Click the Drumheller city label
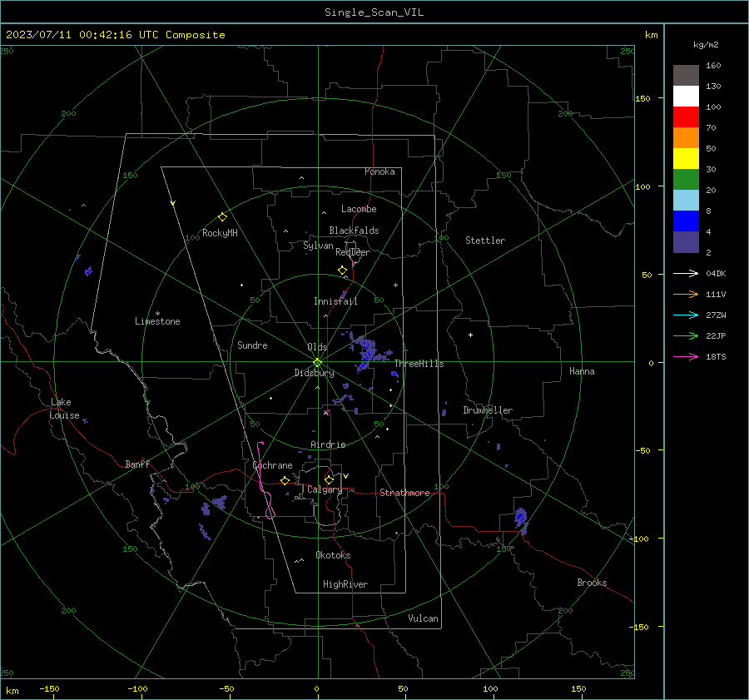The height and width of the screenshot is (700, 749). 488,410
